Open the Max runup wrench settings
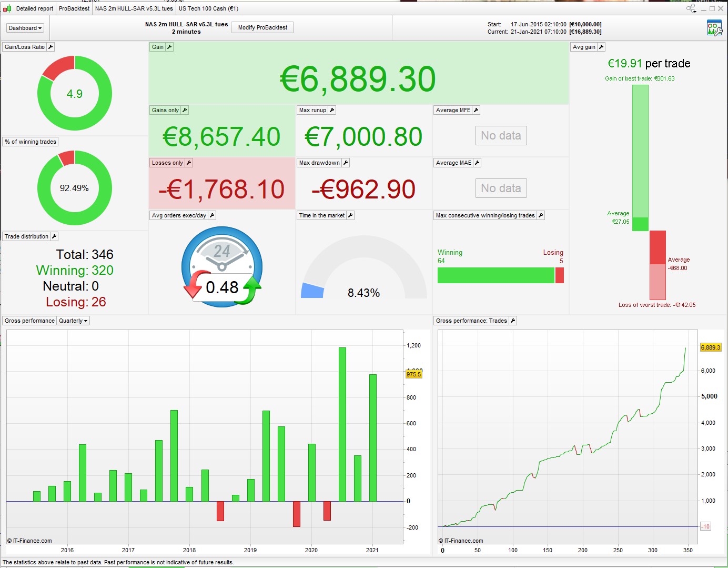728x568 pixels. 332,110
